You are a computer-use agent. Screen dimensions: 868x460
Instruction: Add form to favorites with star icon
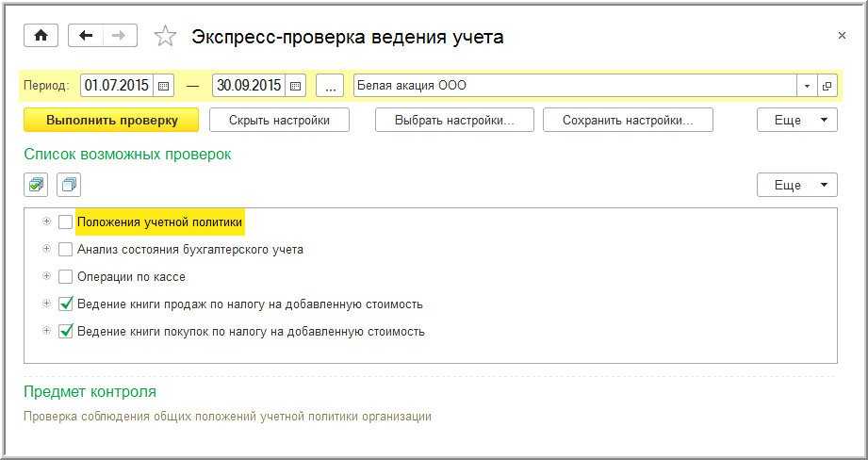click(x=164, y=36)
